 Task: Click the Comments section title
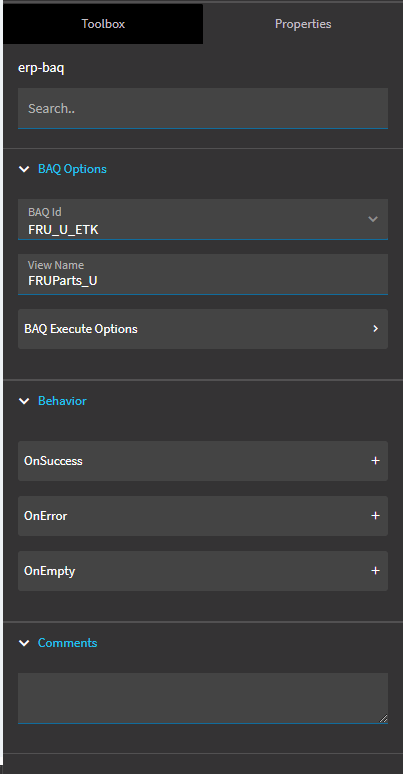coord(68,643)
